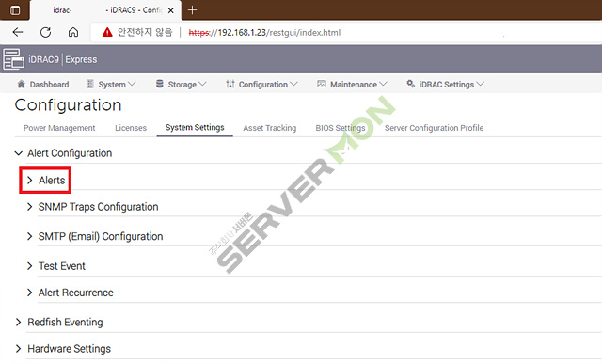Switch to the Asset Tracking tab

[x=270, y=128]
